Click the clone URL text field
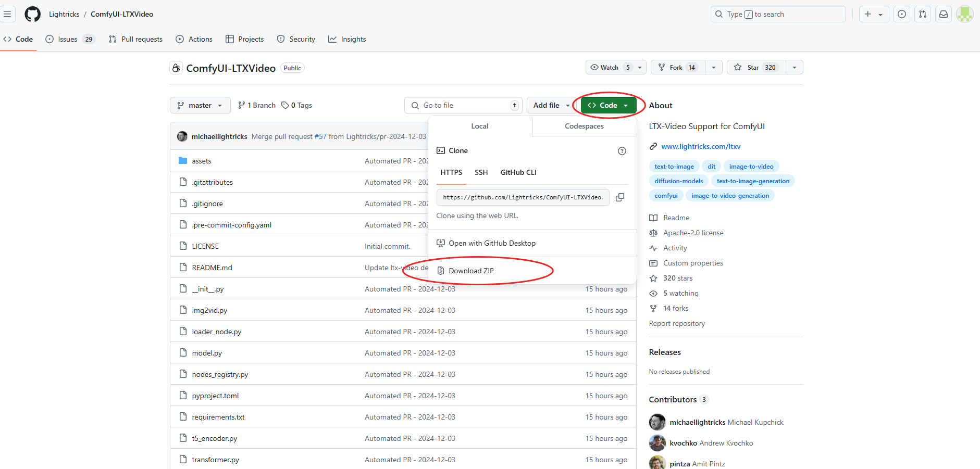This screenshot has width=980, height=469. click(523, 197)
